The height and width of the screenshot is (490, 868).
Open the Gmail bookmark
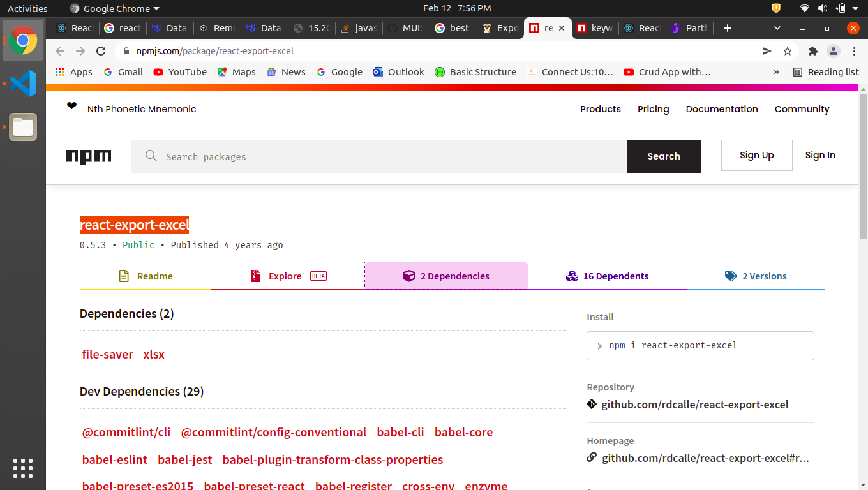pyautogui.click(x=124, y=72)
